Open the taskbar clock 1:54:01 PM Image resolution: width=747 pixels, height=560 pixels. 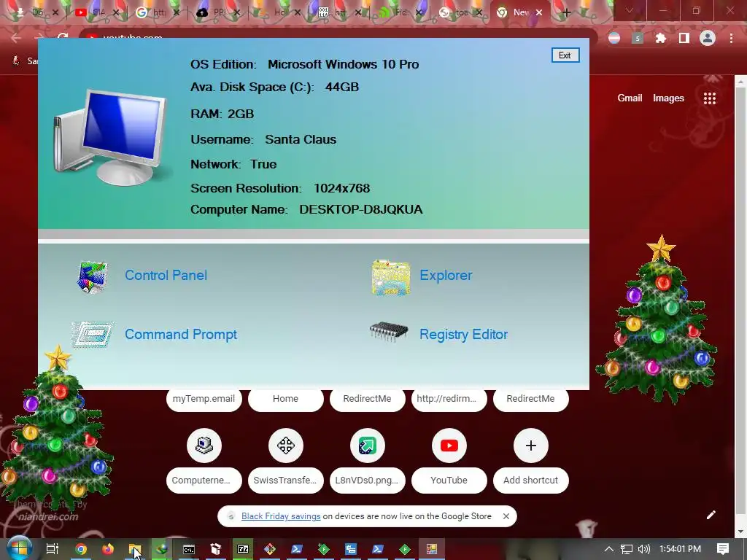coord(681,549)
